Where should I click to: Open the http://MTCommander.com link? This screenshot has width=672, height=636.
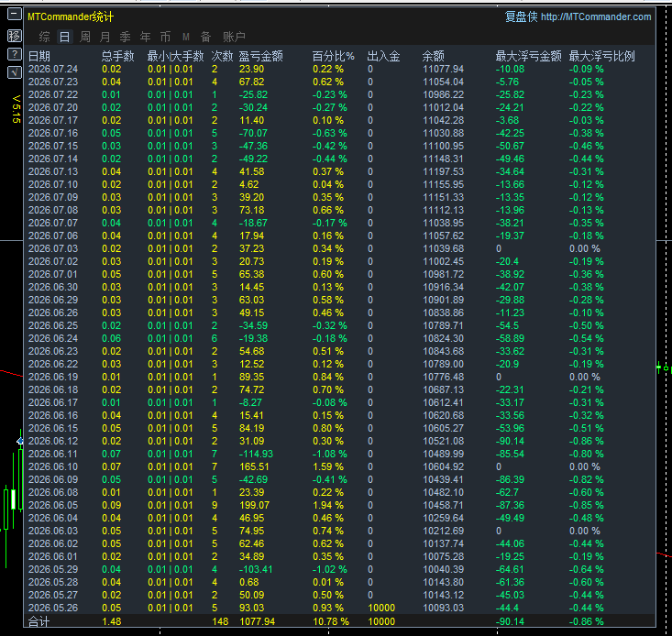tap(596, 16)
